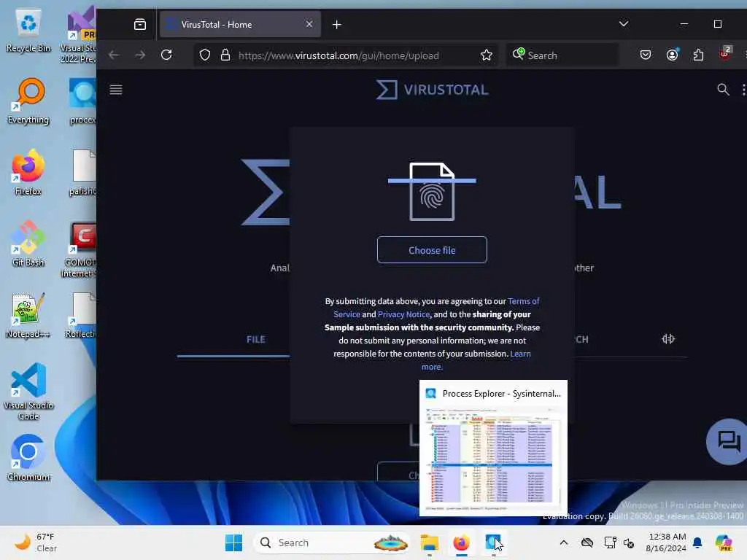747x560 pixels.
Task: Go forward in browser history
Action: [x=140, y=55]
